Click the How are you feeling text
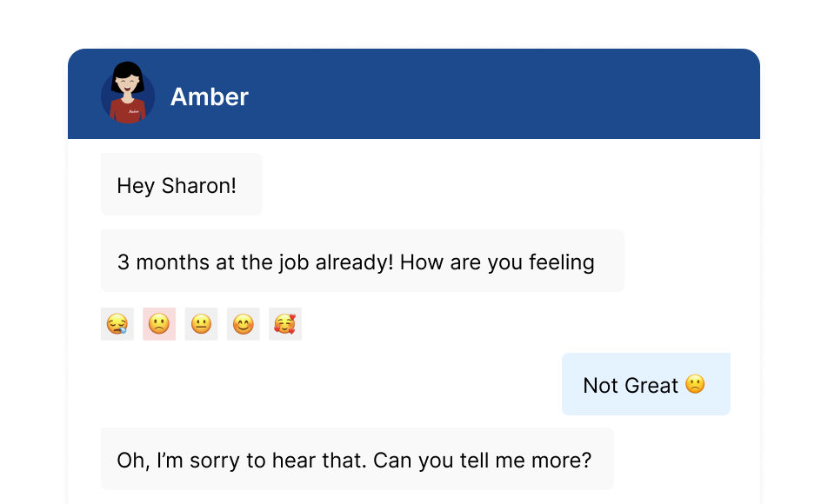This screenshot has height=504, width=828. pyautogui.click(x=497, y=262)
